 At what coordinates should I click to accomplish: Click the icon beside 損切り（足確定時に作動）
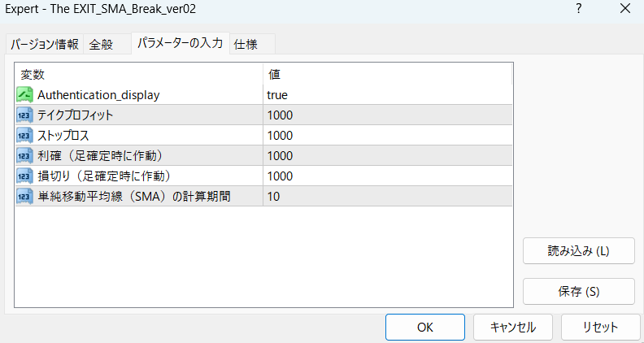coord(24,176)
